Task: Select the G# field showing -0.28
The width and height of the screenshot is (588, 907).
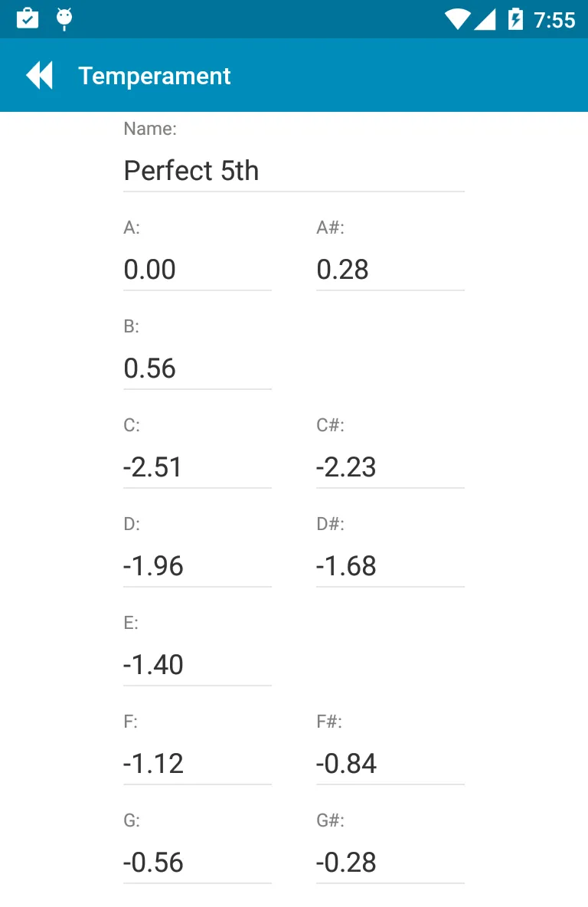Action: 390,863
